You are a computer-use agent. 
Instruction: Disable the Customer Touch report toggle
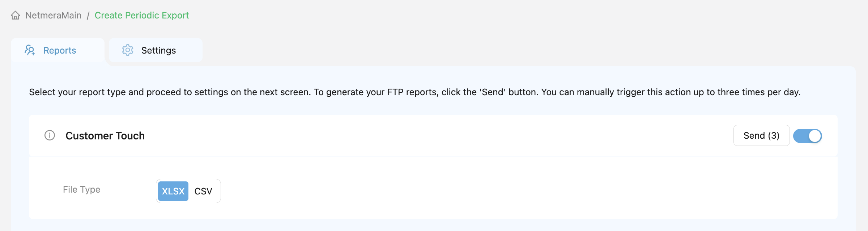[x=807, y=136]
